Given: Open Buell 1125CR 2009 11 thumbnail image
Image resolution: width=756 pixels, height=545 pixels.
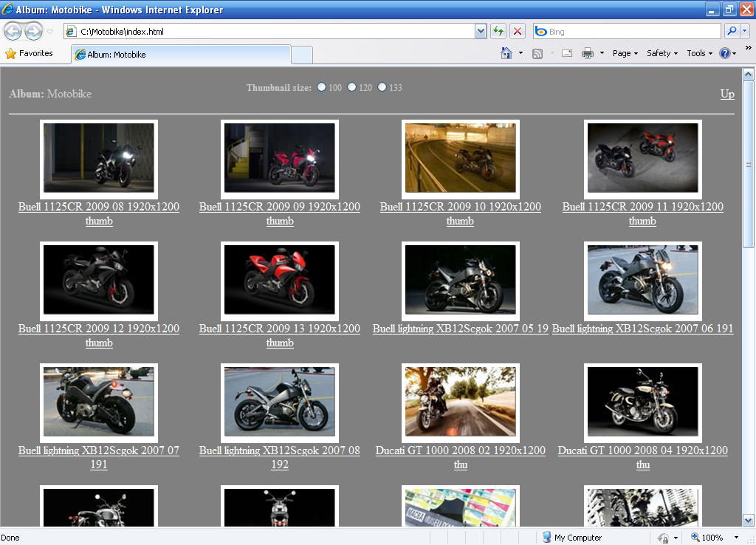Looking at the screenshot, I should click(x=643, y=158).
